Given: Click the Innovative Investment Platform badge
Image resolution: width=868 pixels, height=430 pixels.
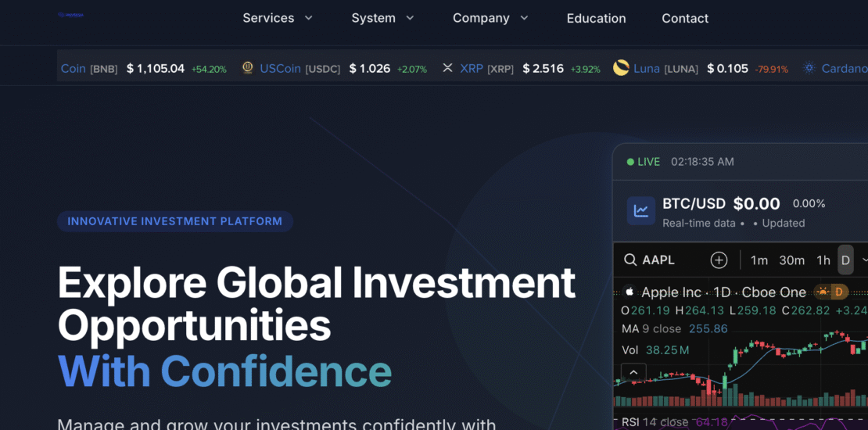Looking at the screenshot, I should point(175,221).
